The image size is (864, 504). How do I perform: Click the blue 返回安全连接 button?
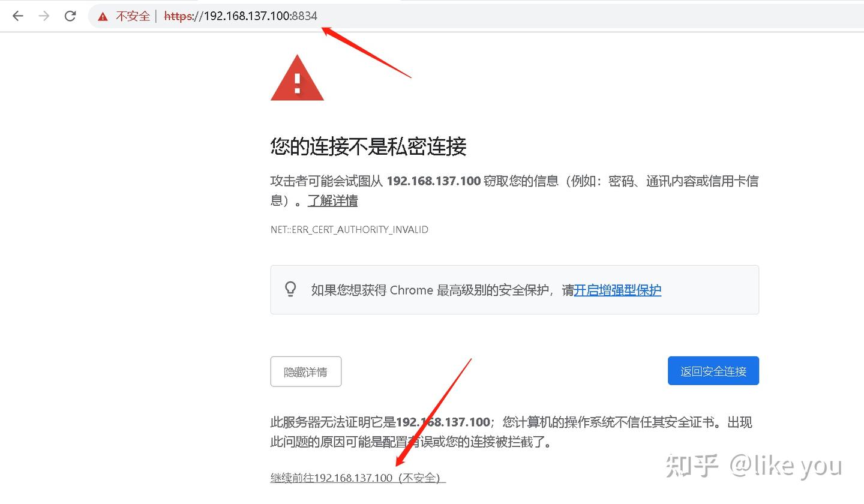pyautogui.click(x=713, y=371)
